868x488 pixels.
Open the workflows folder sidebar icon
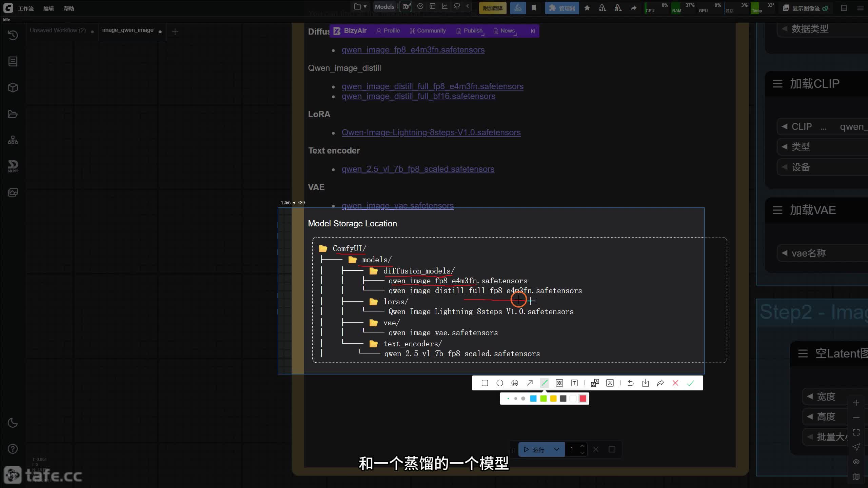(x=13, y=114)
